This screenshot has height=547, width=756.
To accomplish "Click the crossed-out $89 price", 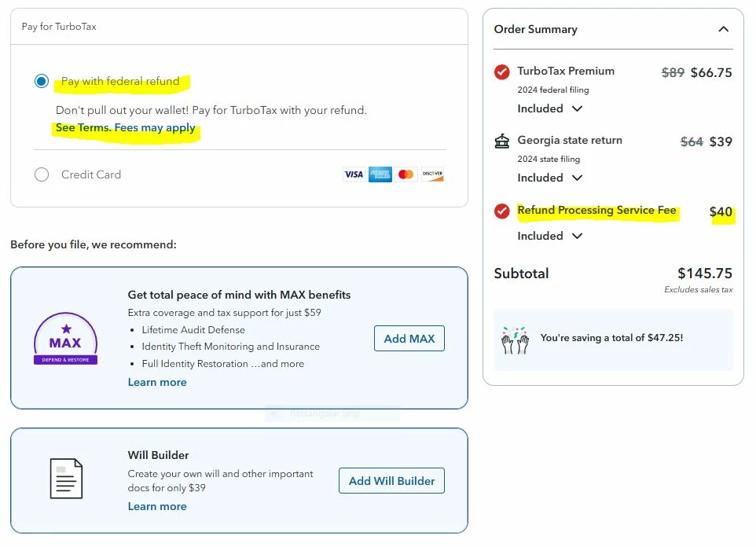I will coord(673,73).
